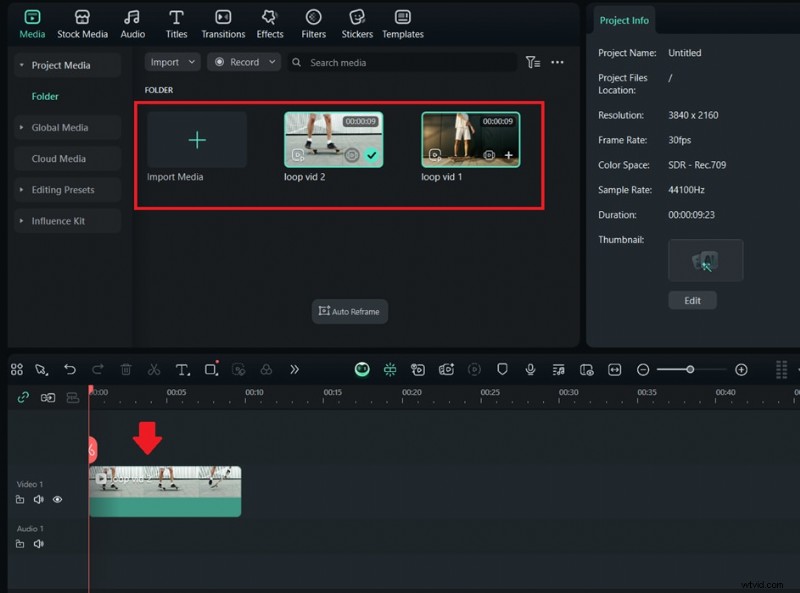Select the Project Info tab

pos(624,19)
